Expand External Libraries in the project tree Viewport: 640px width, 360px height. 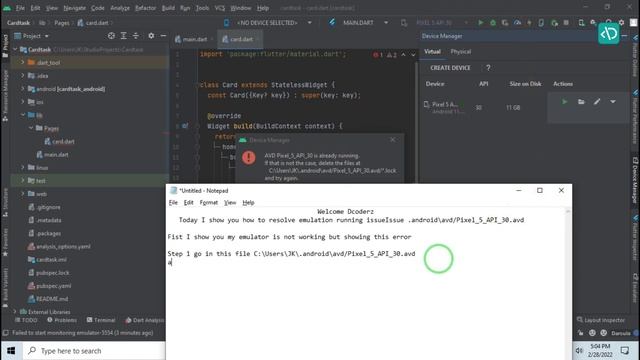coord(15,311)
